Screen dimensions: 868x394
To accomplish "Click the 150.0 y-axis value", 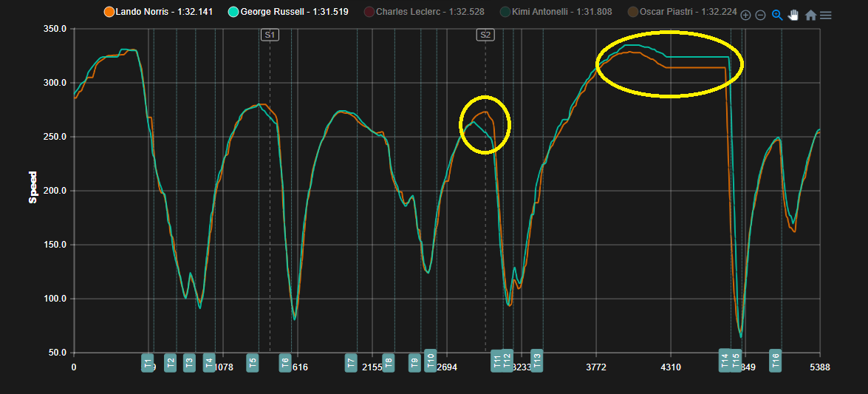I will pyautogui.click(x=55, y=245).
